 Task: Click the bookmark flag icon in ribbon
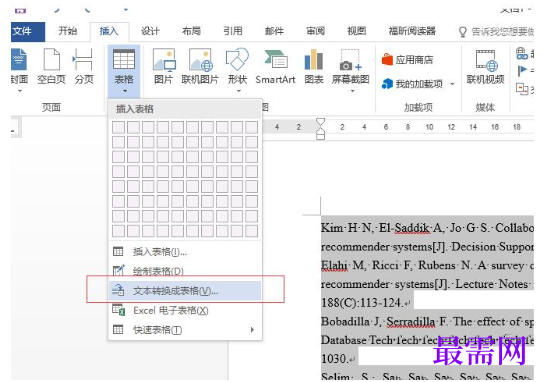[521, 71]
